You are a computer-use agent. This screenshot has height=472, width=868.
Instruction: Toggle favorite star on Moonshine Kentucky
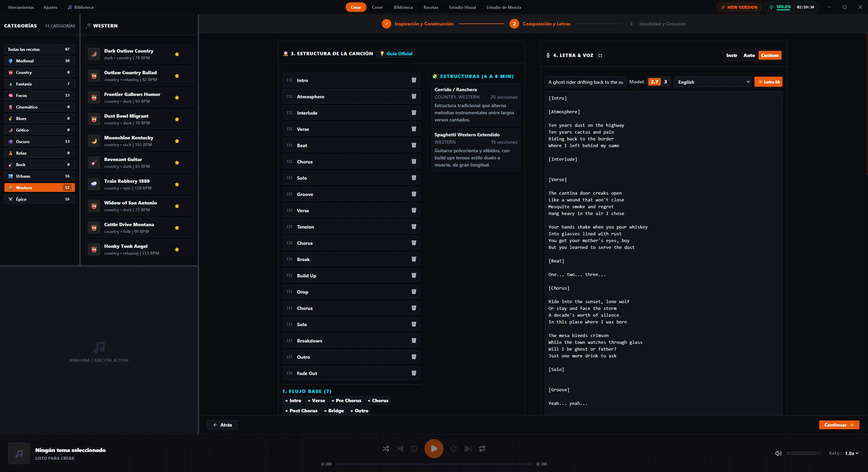(x=177, y=141)
